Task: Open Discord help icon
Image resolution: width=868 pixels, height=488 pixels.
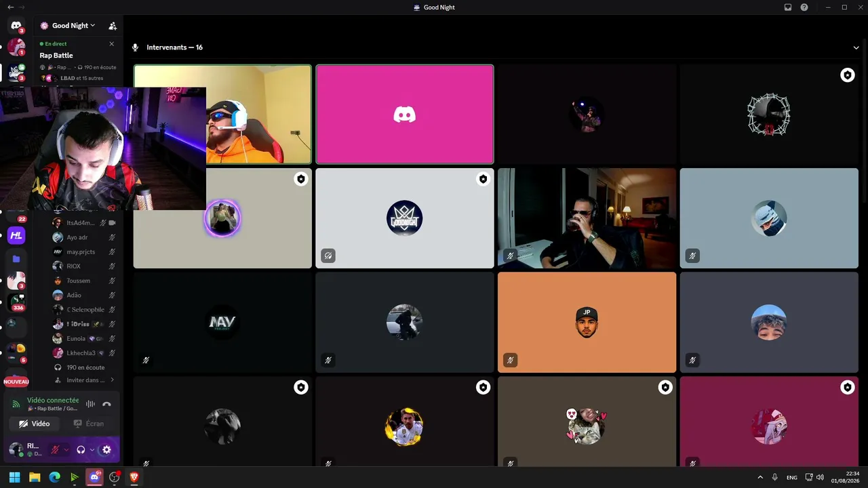Action: (x=804, y=7)
